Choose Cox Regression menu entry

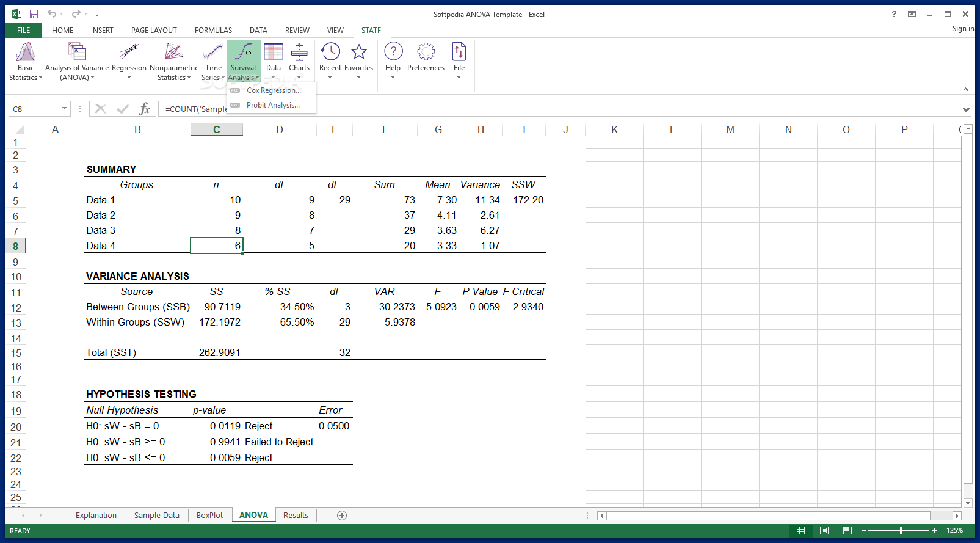click(x=272, y=90)
